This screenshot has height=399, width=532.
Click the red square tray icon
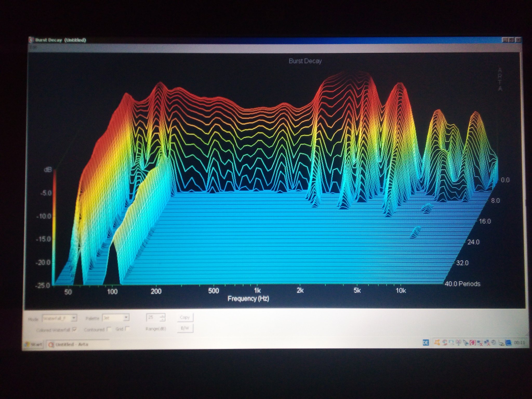(473, 343)
